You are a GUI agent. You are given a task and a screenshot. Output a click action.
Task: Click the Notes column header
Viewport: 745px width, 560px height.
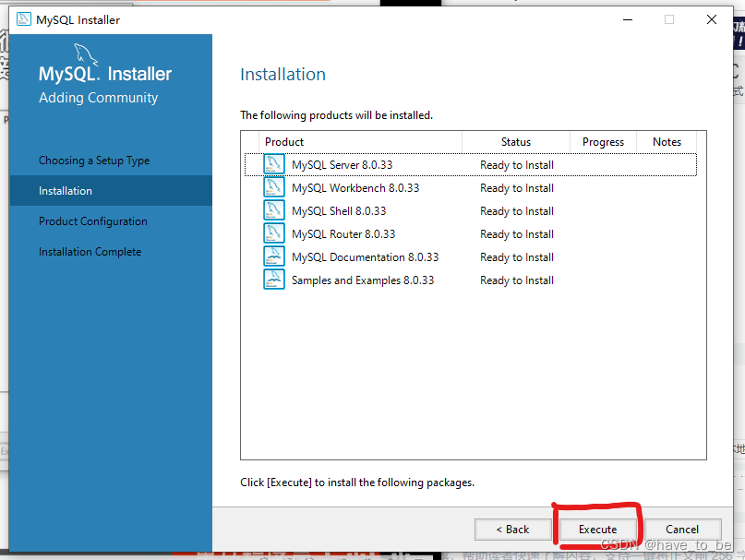[x=667, y=142]
